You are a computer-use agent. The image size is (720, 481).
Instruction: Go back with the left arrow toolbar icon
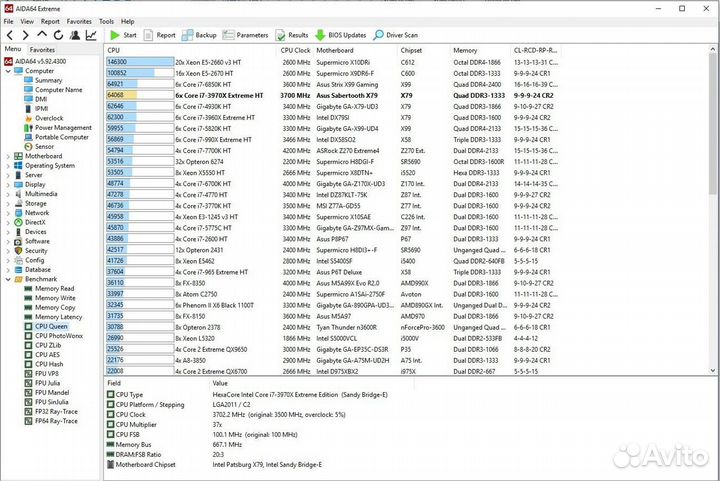[x=10, y=35]
